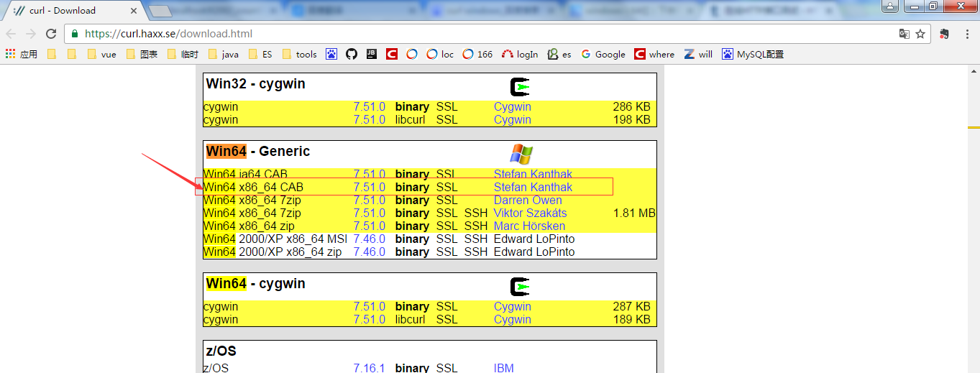
Task: Download 7.51.0 in Darren Owen 7zip row
Action: (x=369, y=201)
